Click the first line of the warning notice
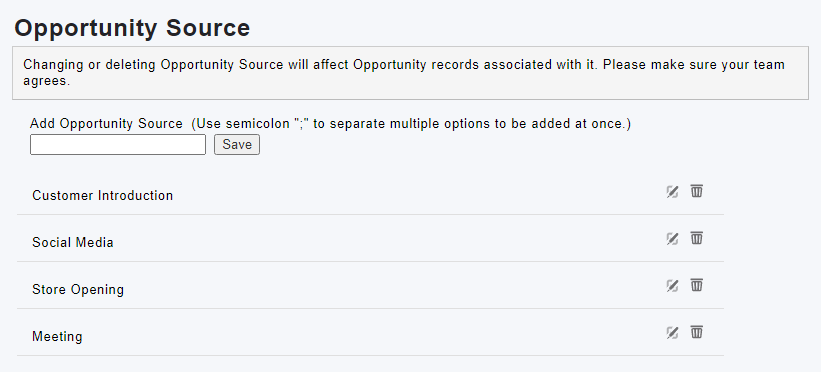The height and width of the screenshot is (372, 821). coord(404,65)
